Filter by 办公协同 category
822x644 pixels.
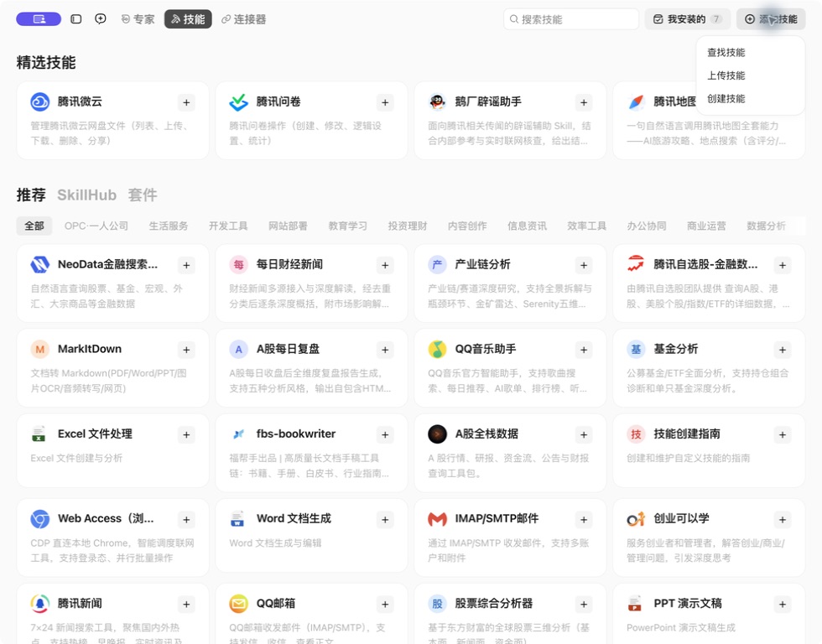click(647, 226)
